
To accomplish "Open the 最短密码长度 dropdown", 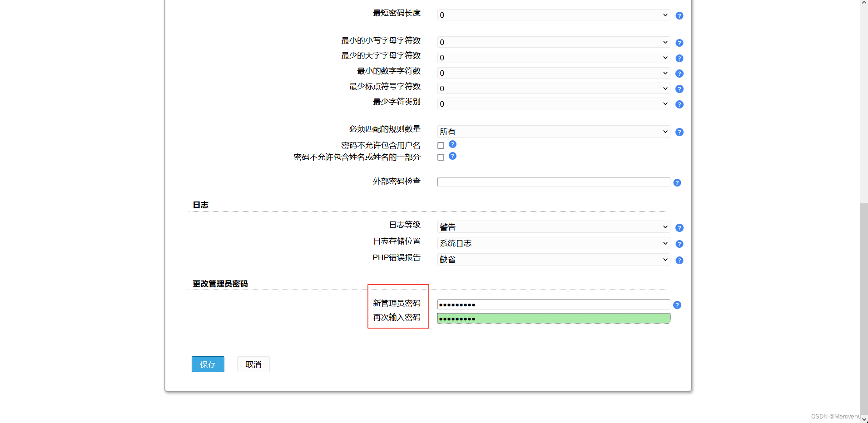I will pos(554,15).
